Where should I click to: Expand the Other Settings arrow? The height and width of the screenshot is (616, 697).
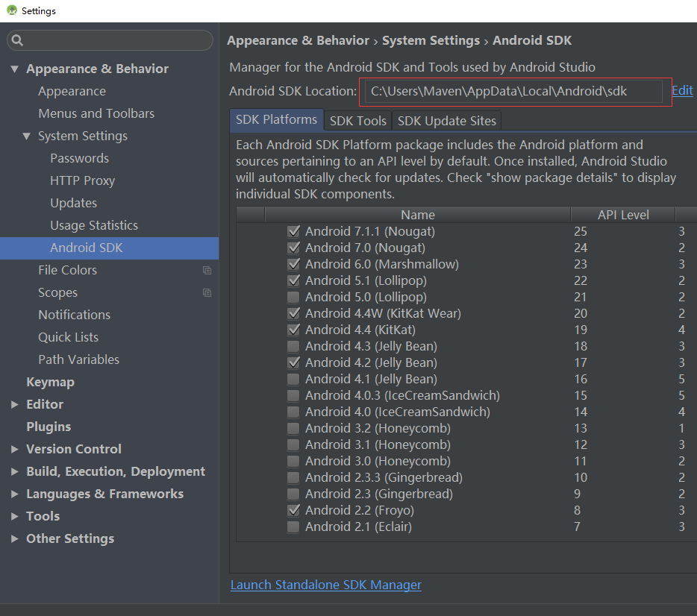tap(15, 538)
